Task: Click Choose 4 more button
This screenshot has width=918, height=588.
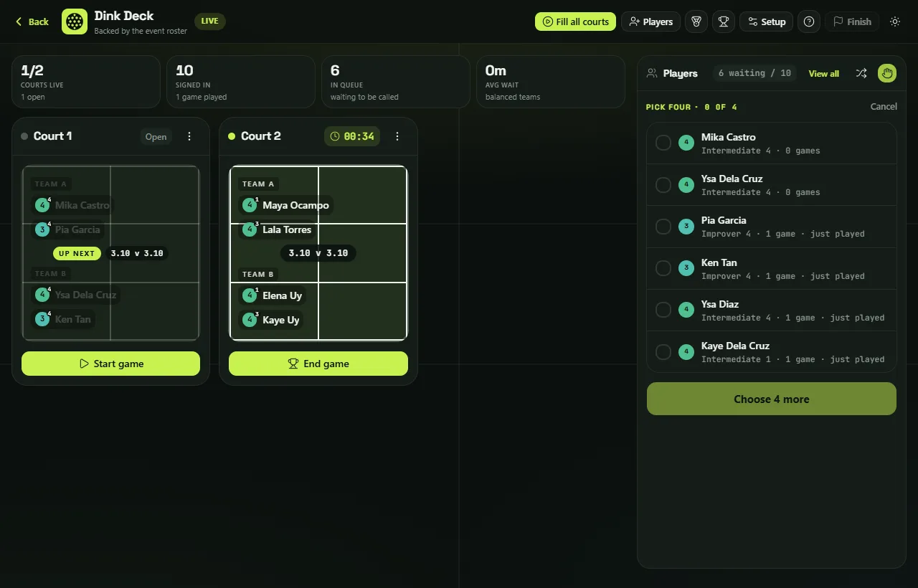Action: click(772, 399)
